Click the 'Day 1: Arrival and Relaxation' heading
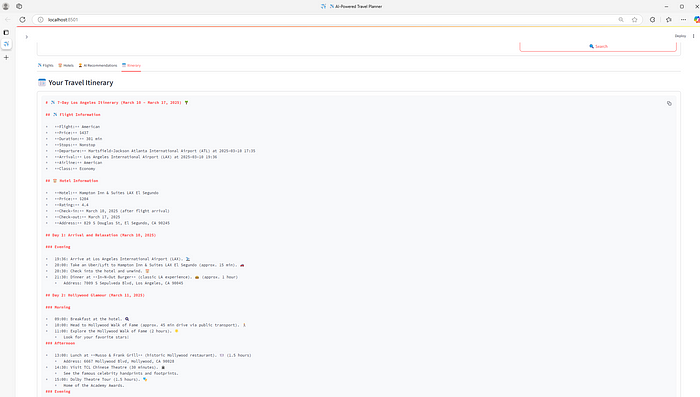Viewport: 700px width, 397px height. [x=101, y=235]
